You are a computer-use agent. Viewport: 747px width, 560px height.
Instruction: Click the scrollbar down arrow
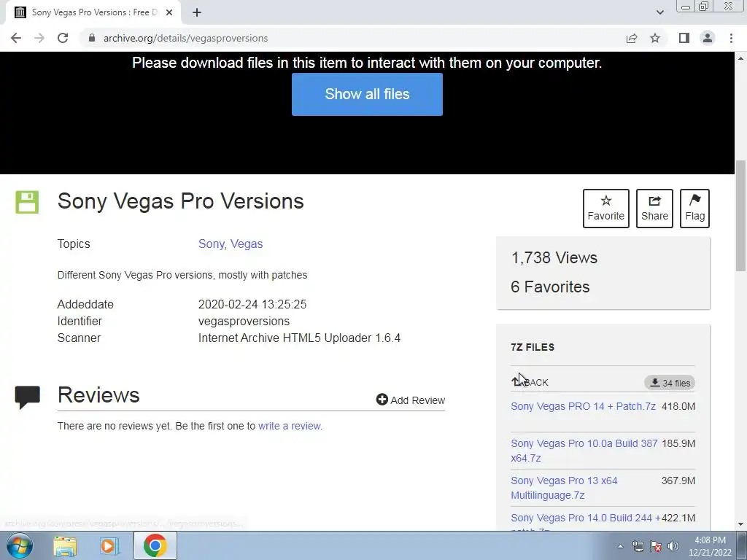point(740,524)
